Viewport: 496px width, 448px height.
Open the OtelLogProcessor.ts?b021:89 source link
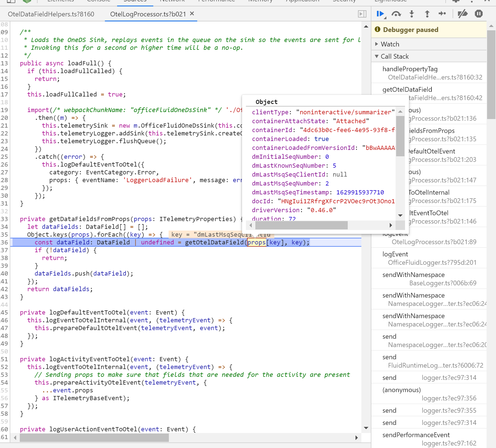(434, 242)
